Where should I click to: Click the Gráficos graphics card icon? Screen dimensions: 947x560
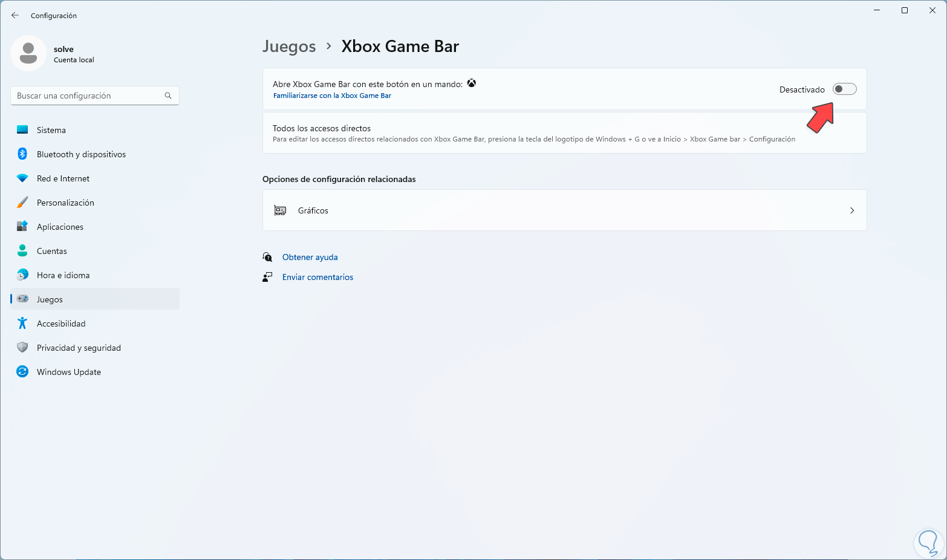coord(280,210)
